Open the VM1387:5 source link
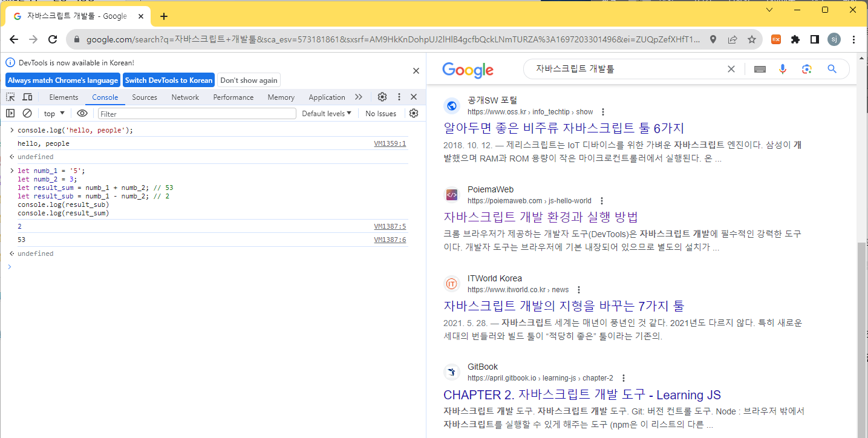 (x=390, y=226)
